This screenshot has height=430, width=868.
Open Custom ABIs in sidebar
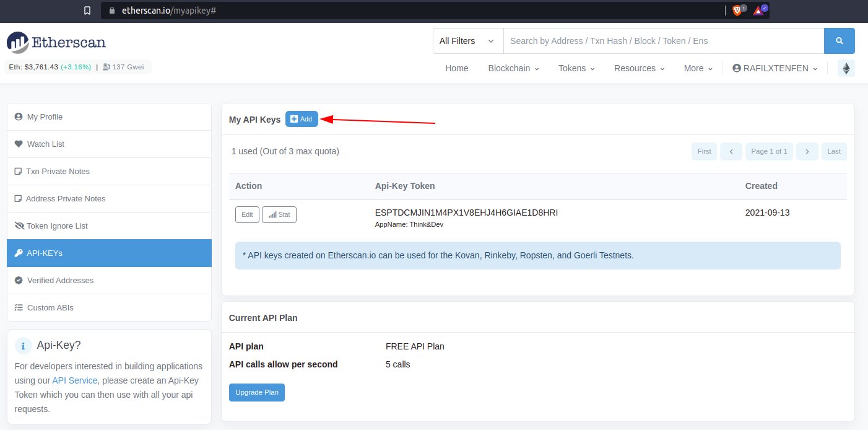point(110,308)
